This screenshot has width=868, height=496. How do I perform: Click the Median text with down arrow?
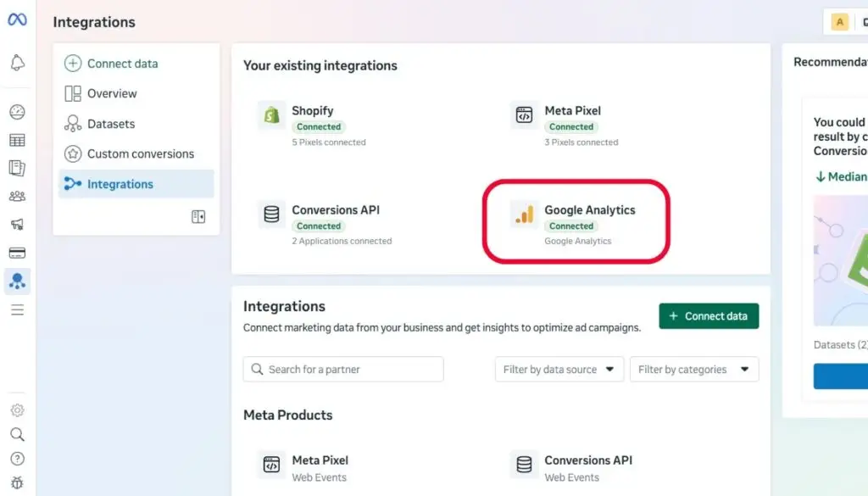(842, 176)
